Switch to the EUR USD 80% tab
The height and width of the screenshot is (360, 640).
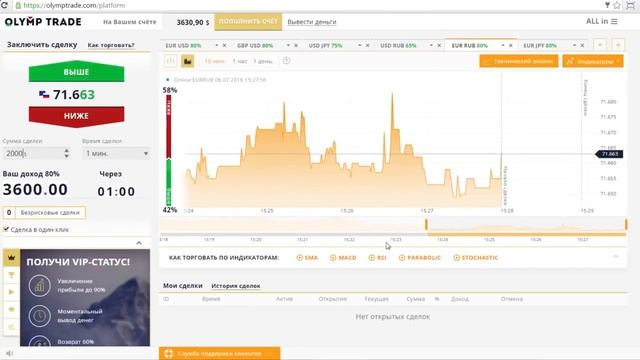pos(183,45)
